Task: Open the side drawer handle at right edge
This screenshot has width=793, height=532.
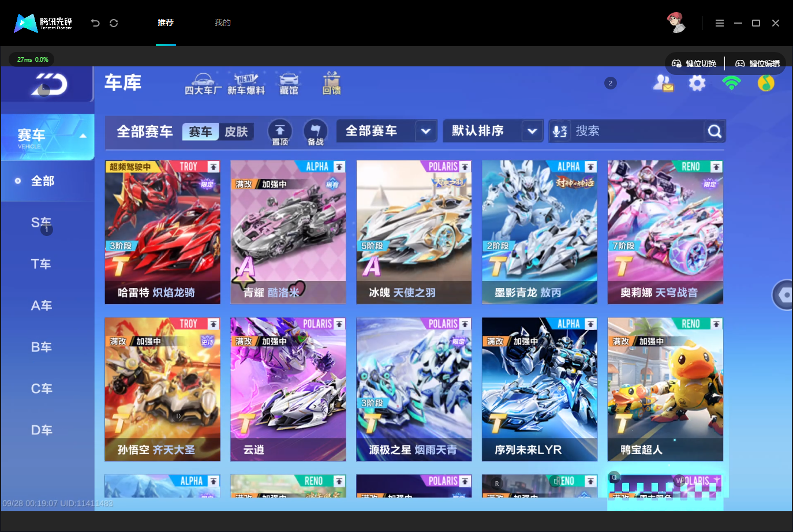Action: click(783, 295)
